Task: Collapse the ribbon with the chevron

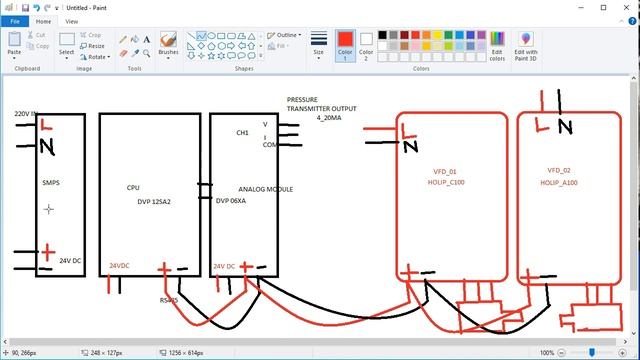Action: (x=622, y=21)
